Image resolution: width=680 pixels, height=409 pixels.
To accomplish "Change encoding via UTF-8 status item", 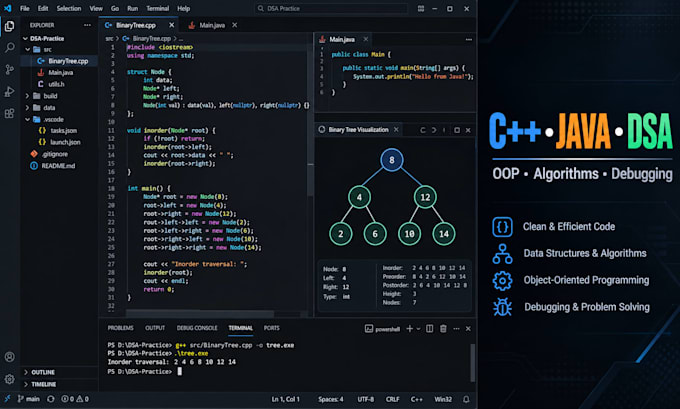I will (366, 399).
